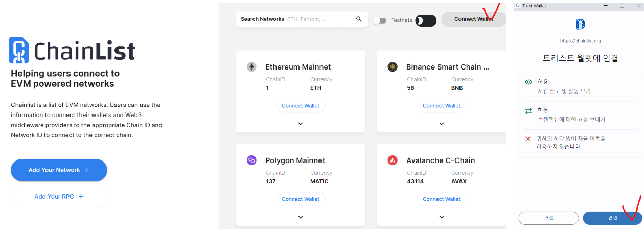The image size is (644, 230).
Task: Click ChainID value 43114
Action: (x=415, y=181)
